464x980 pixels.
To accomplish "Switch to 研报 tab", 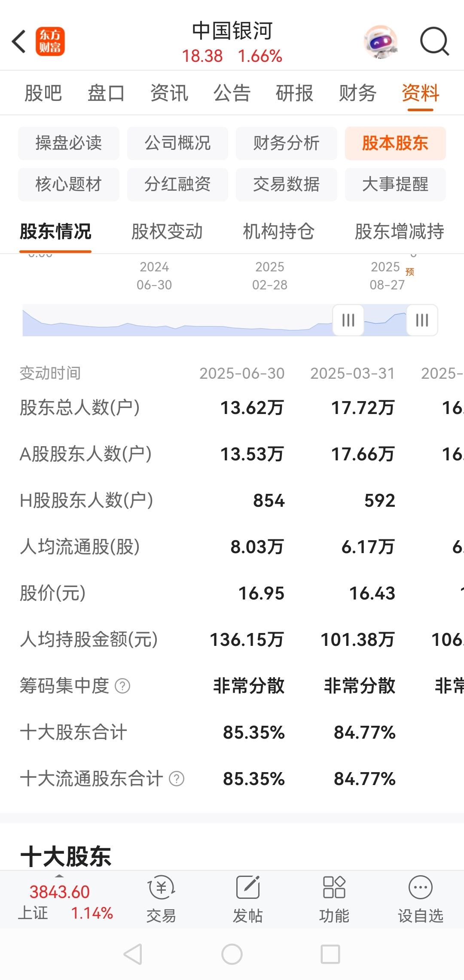I will point(295,93).
